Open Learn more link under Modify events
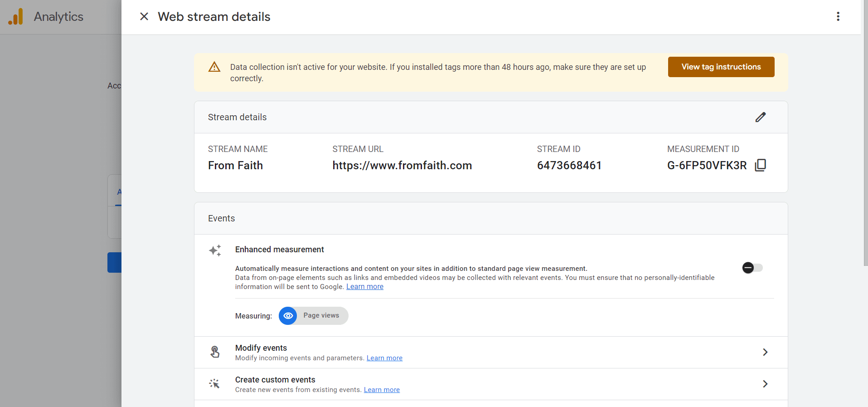The image size is (868, 407). pyautogui.click(x=384, y=358)
